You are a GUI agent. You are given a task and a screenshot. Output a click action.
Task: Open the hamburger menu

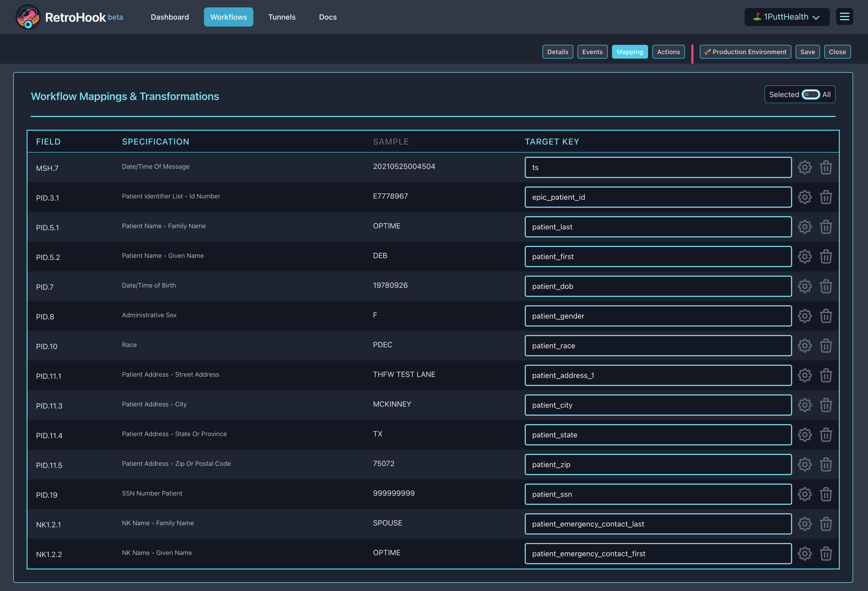coord(844,17)
